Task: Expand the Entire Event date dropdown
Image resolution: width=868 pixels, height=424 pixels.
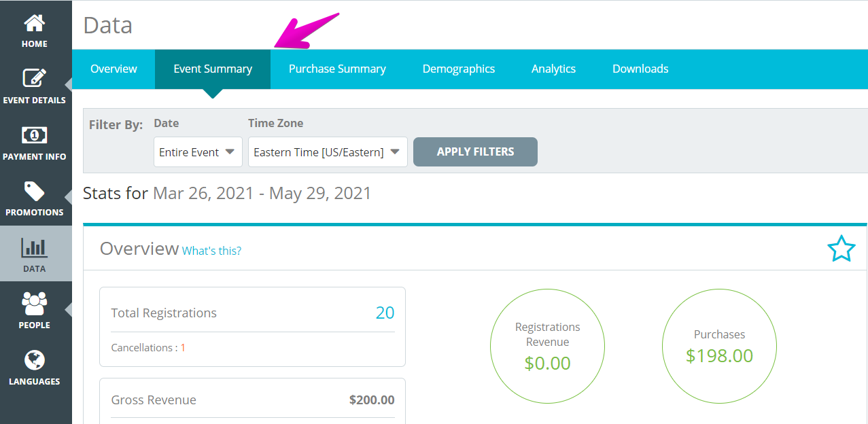Action: point(198,152)
